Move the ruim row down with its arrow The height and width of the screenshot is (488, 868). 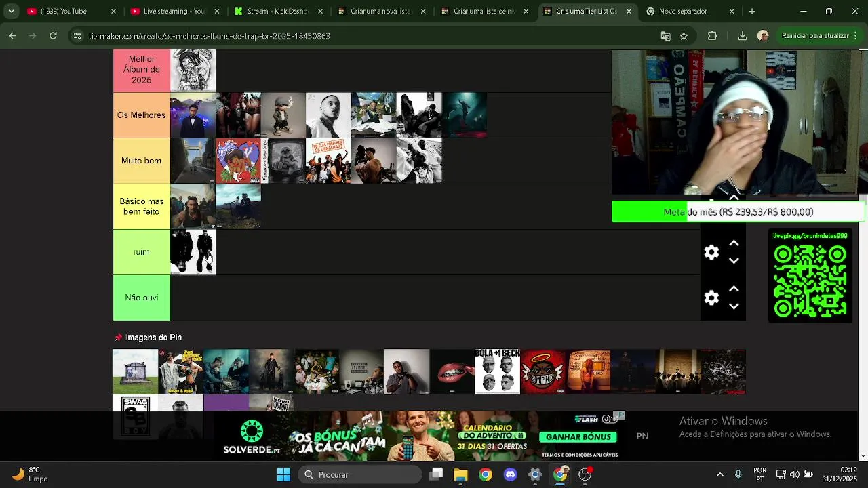point(734,261)
